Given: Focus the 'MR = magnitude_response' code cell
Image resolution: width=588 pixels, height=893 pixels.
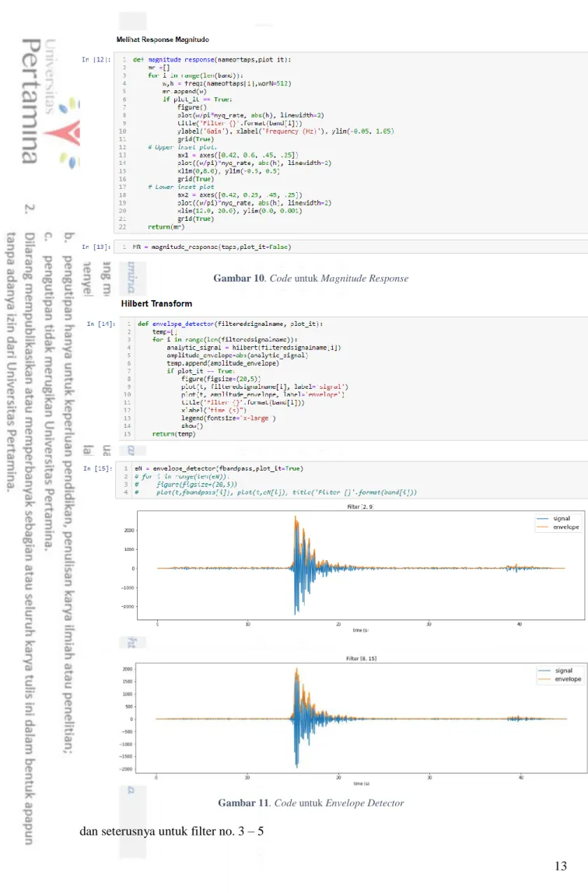Looking at the screenshot, I should coord(352,247).
